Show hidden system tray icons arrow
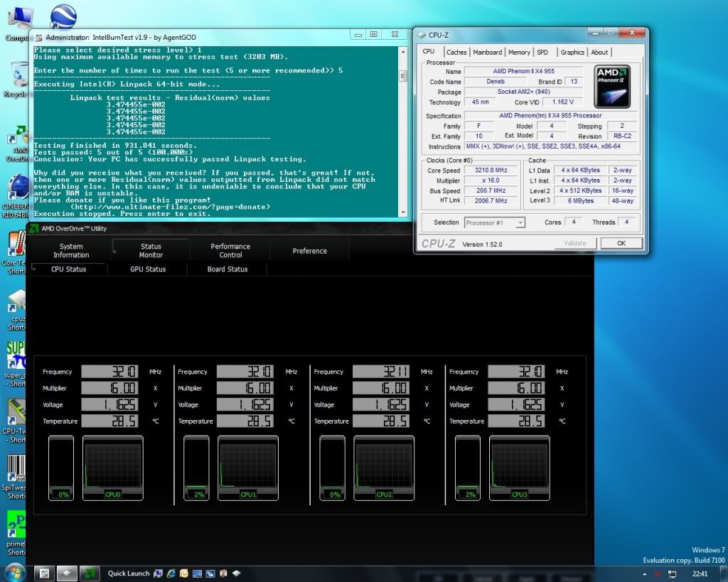728x582 pixels. coord(644,574)
